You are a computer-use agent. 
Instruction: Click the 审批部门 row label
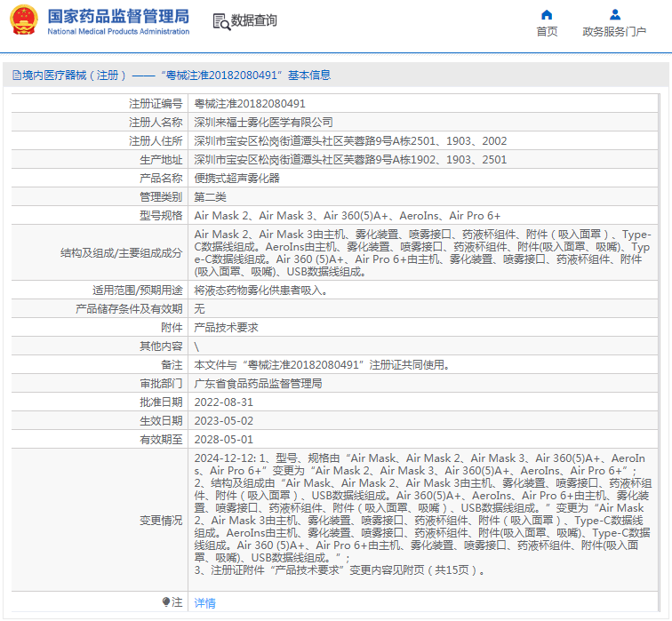click(161, 384)
